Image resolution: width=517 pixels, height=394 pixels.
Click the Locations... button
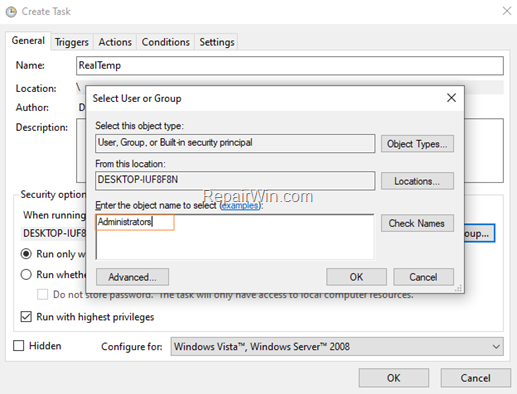coord(417,181)
